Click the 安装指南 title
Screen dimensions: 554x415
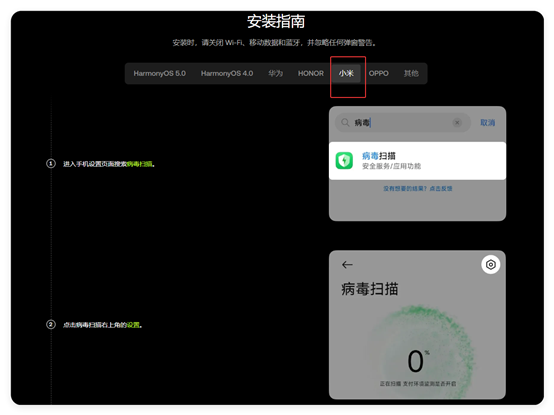[276, 22]
